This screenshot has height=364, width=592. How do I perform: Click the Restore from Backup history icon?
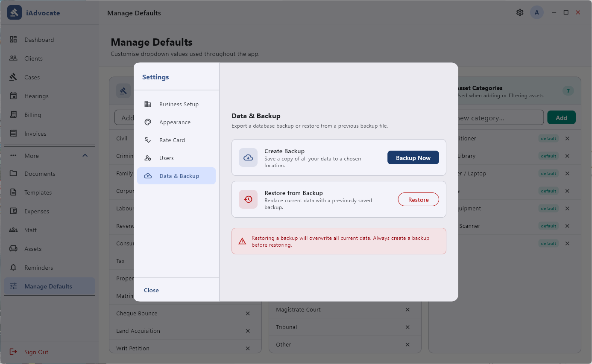pyautogui.click(x=248, y=199)
